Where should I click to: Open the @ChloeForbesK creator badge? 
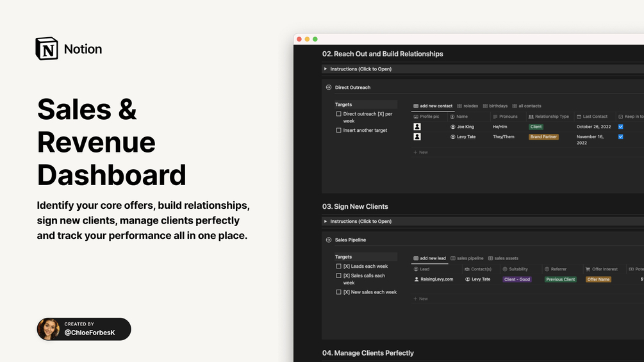click(84, 329)
